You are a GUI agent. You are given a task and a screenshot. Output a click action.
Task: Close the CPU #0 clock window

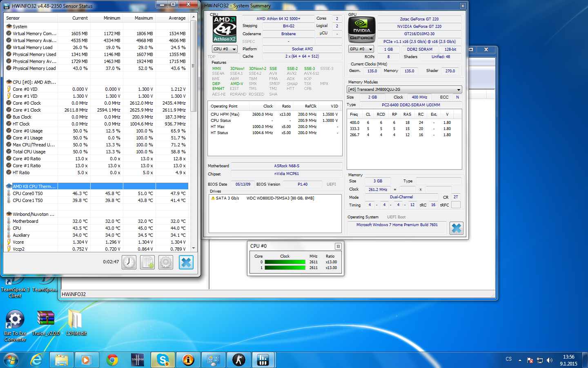tap(338, 246)
